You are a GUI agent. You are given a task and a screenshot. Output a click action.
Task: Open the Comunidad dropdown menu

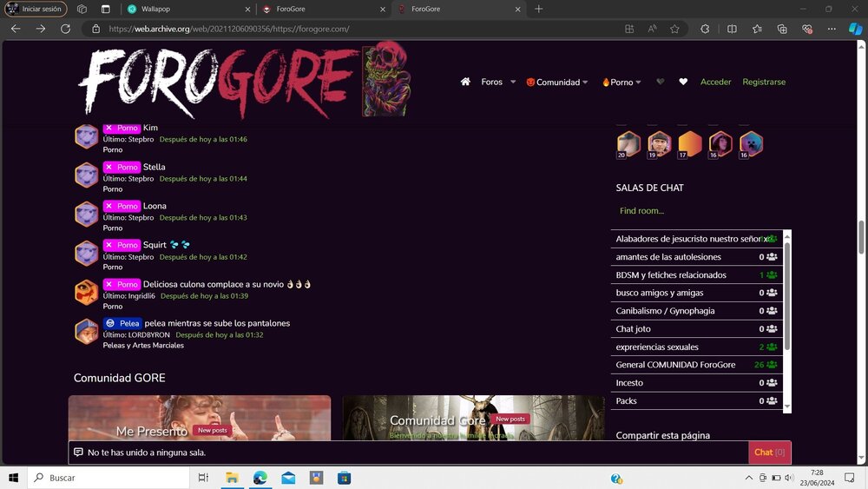coord(556,82)
